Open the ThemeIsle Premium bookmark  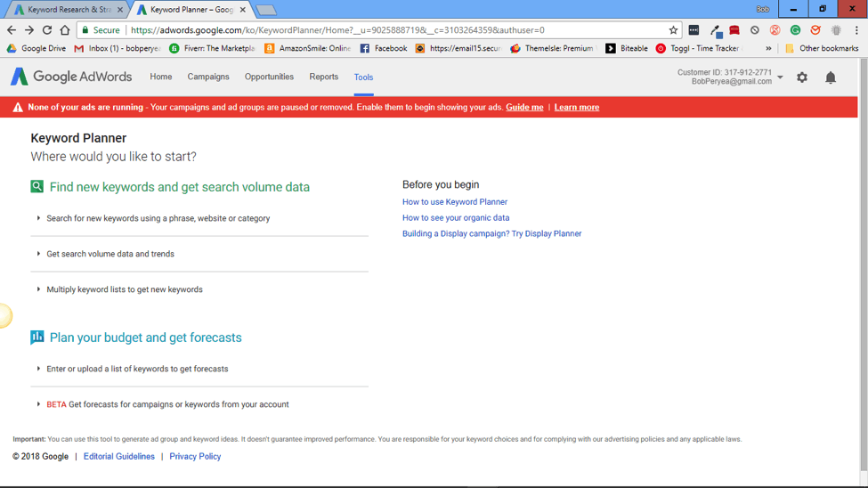point(554,48)
